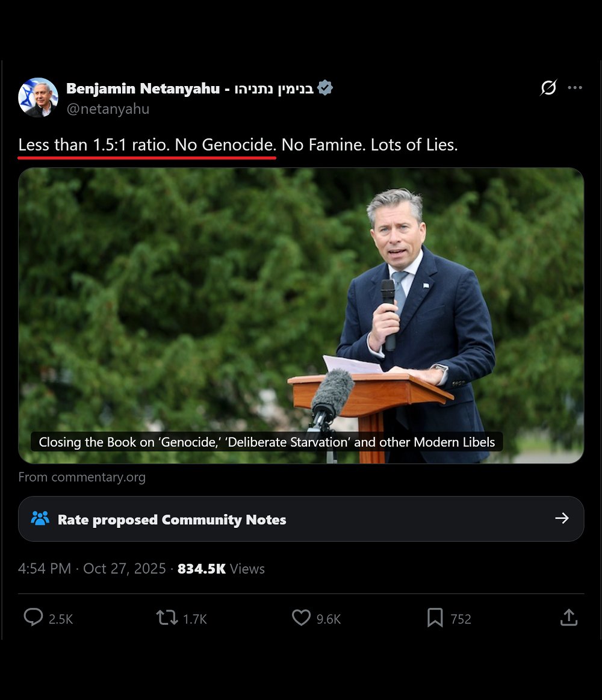
Task: Open the article card image of the man at the podium
Action: pyautogui.click(x=301, y=315)
